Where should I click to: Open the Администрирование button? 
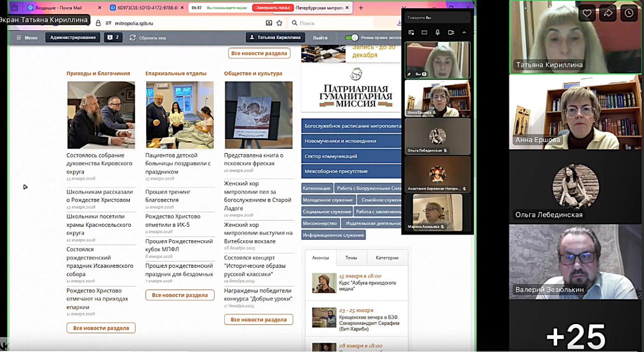[x=73, y=37]
